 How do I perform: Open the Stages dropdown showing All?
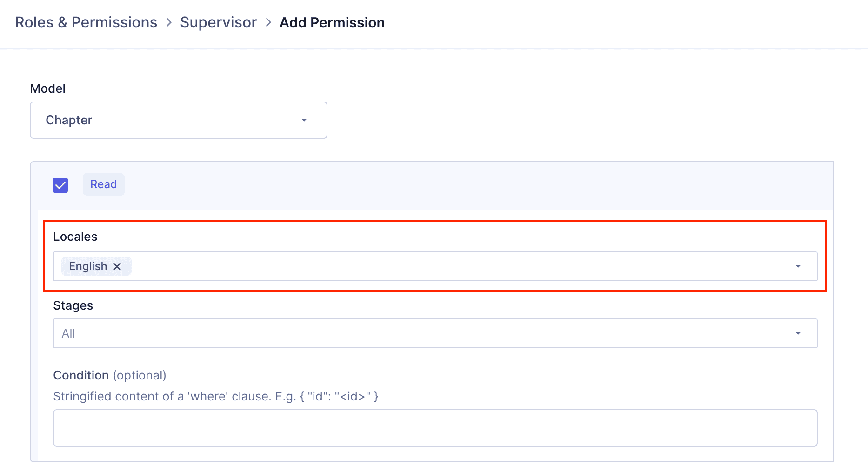(434, 333)
